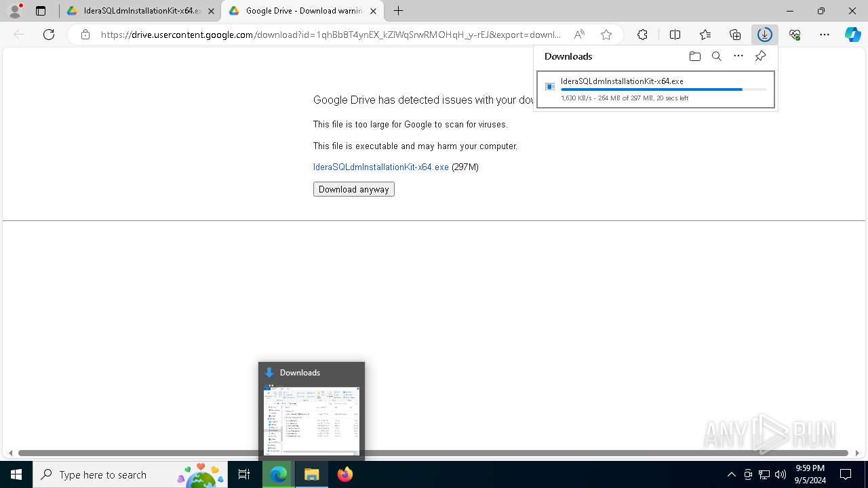This screenshot has width=868, height=488.
Task: Open the Copilot sidebar icon
Action: pos(853,35)
